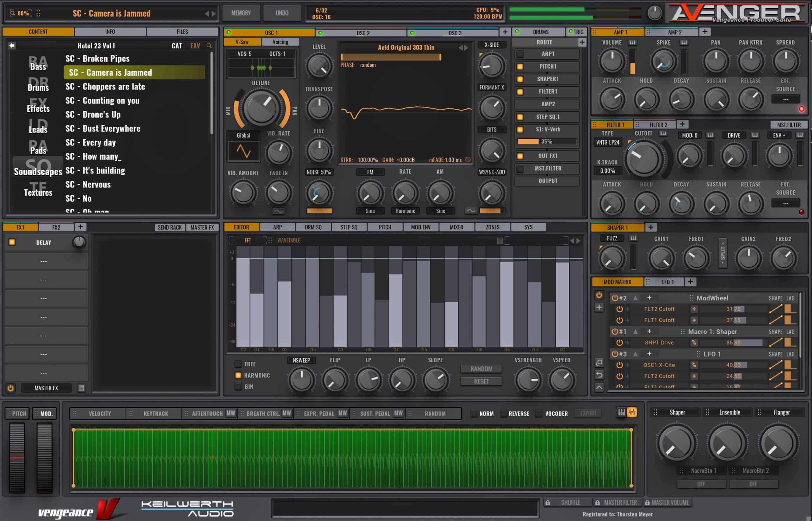The image size is (812, 521).
Task: Add a new oscillator with plus button
Action: click(x=505, y=32)
